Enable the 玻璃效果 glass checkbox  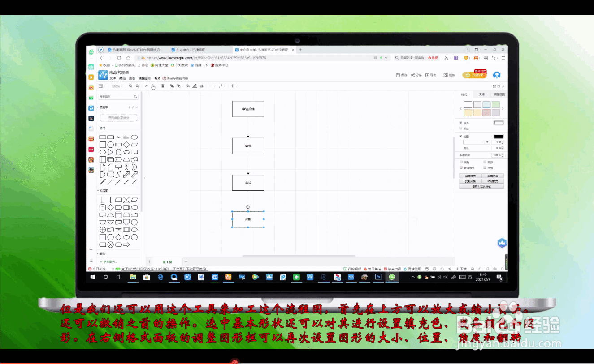461,167
